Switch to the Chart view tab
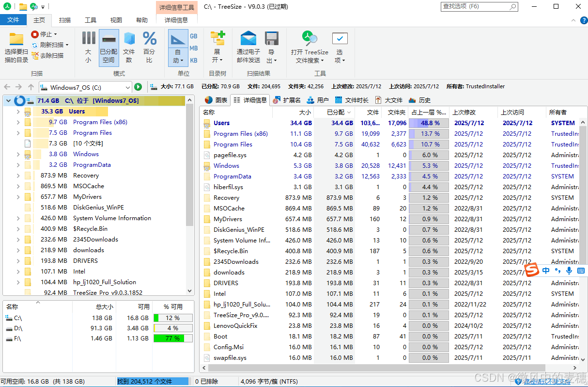This screenshot has width=588, height=387. pos(216,100)
